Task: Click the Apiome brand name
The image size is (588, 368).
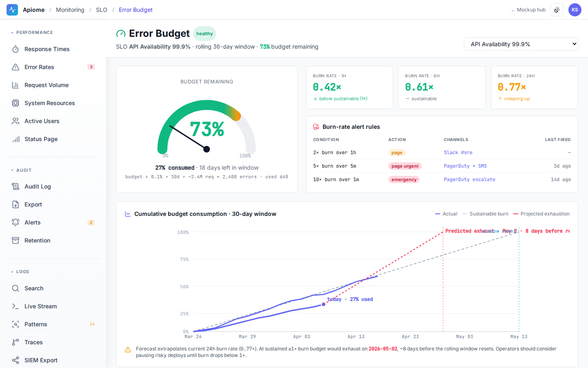Action: point(33,10)
